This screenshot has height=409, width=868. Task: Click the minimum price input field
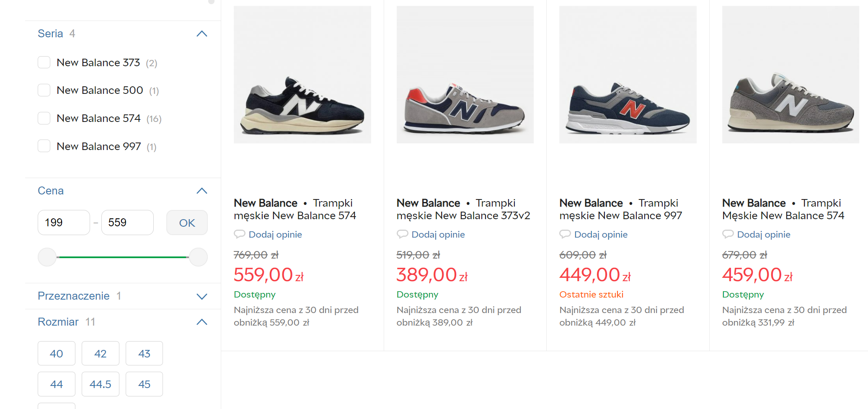click(64, 223)
